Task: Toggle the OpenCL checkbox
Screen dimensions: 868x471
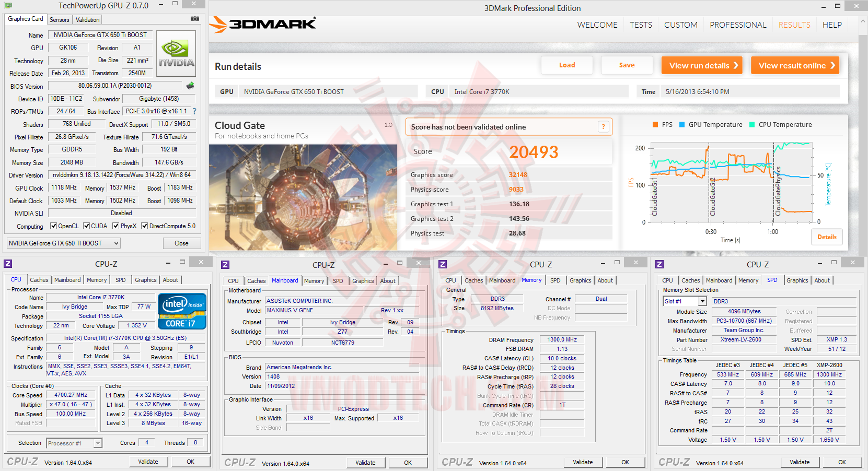Action: click(x=53, y=226)
